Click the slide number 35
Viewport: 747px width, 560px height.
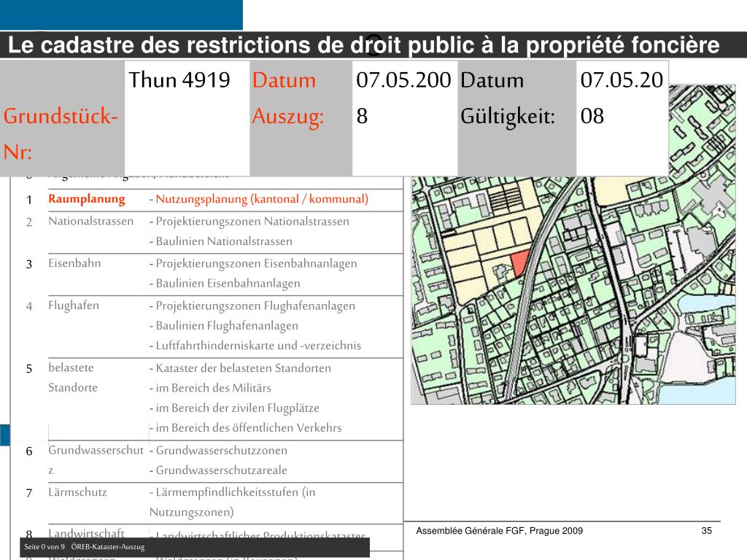tap(706, 531)
